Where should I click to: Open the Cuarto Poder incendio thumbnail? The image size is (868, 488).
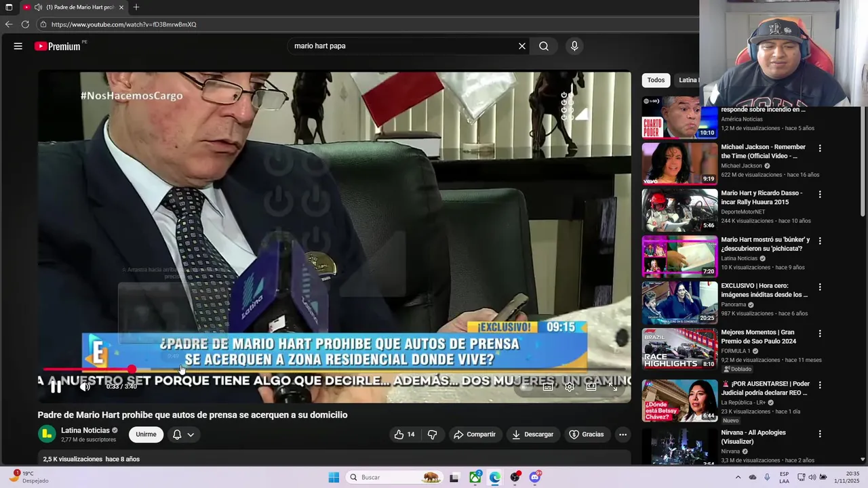pyautogui.click(x=679, y=117)
